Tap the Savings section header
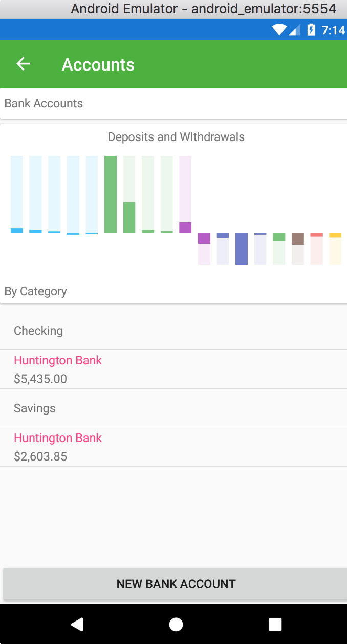This screenshot has height=644, width=347. point(35,408)
